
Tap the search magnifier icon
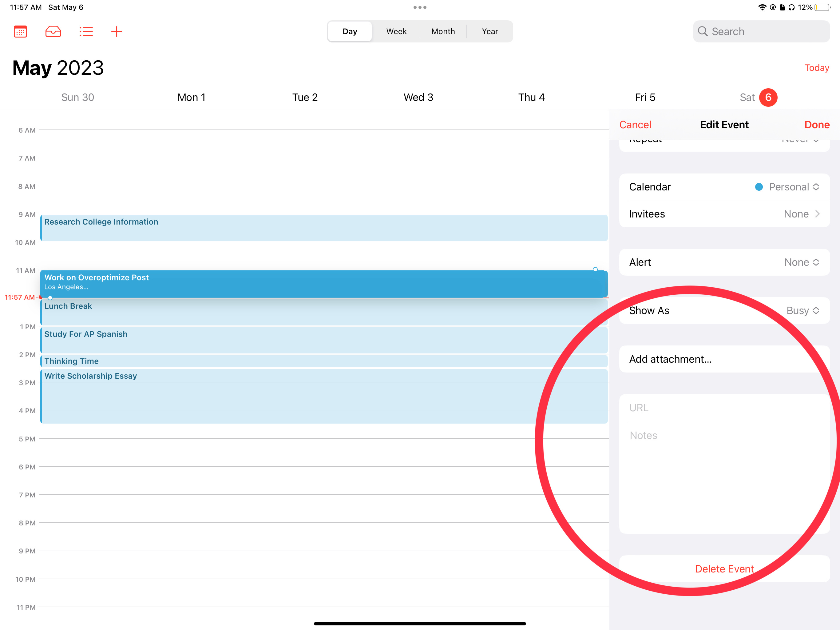click(x=703, y=32)
